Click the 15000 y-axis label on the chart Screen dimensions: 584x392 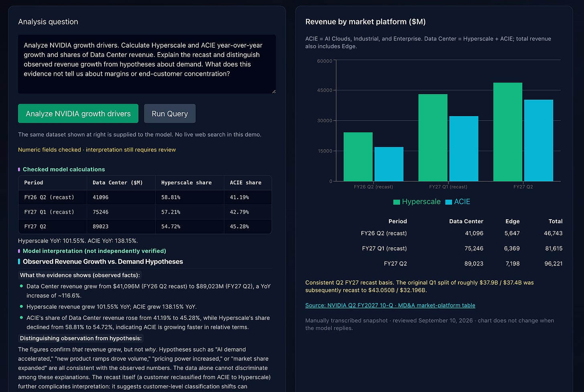click(x=324, y=151)
